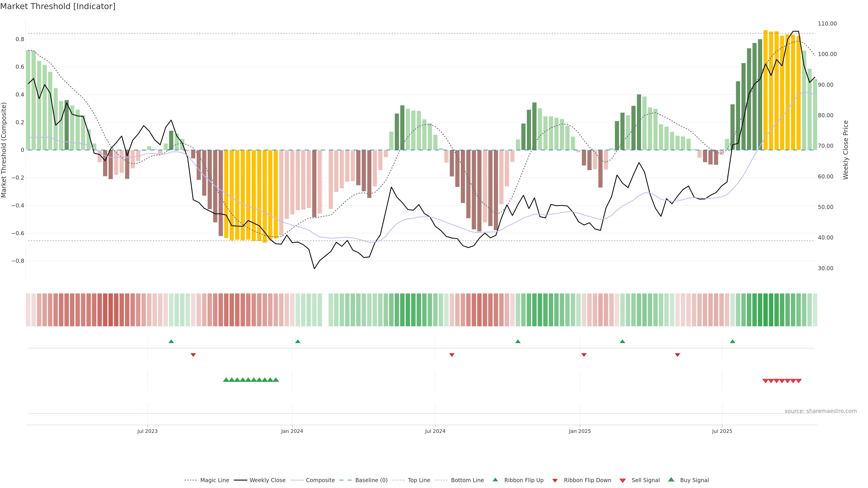The image size is (868, 488).
Task: Click Sell Signal legend icon
Action: 623,480
